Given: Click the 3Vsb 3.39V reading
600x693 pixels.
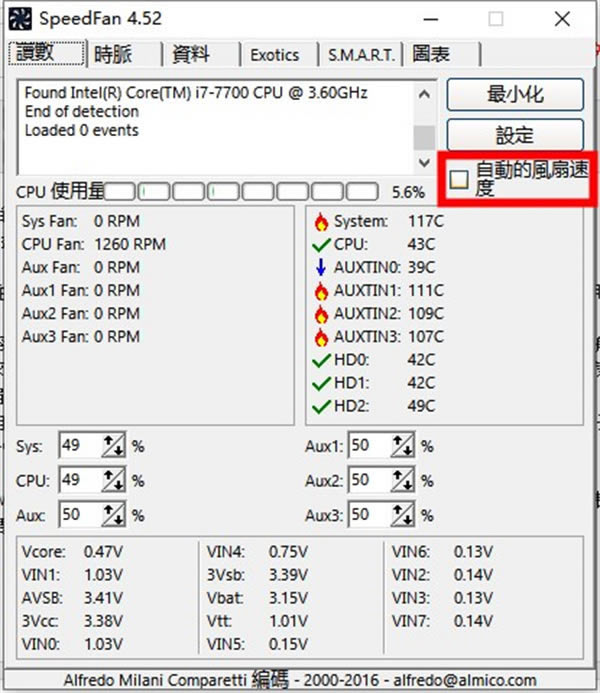Looking at the screenshot, I should [257, 575].
